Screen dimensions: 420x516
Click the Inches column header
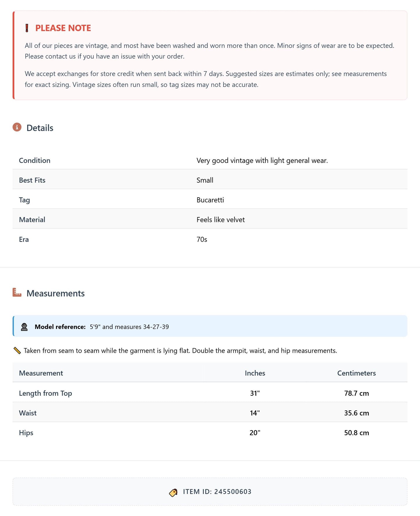pyautogui.click(x=255, y=373)
